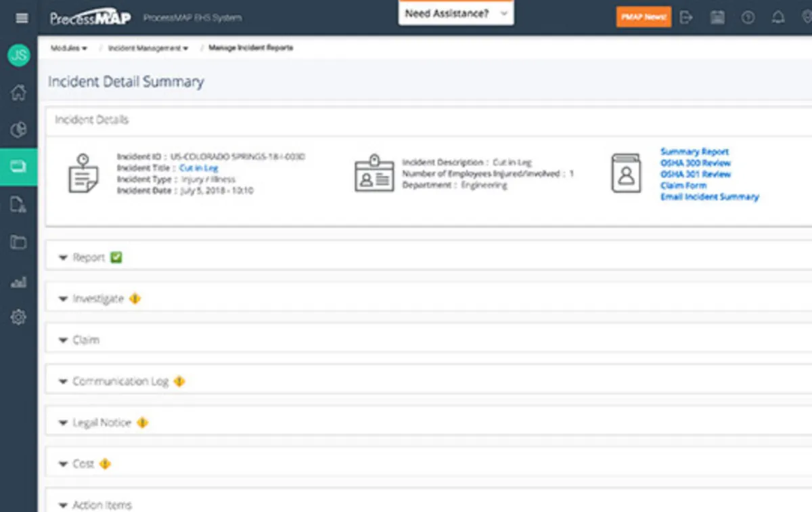The image size is (812, 512).
Task: Click the Incident Detail Summary heading
Action: (x=126, y=82)
